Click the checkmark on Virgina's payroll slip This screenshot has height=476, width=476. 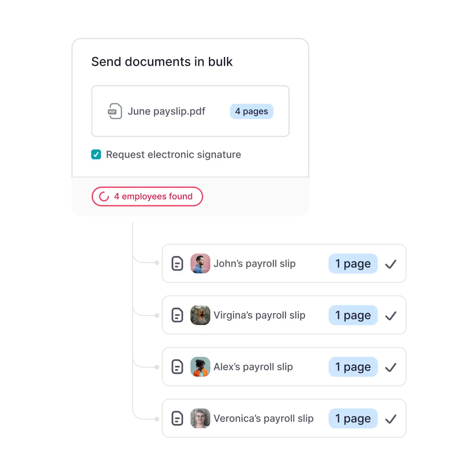tap(390, 316)
